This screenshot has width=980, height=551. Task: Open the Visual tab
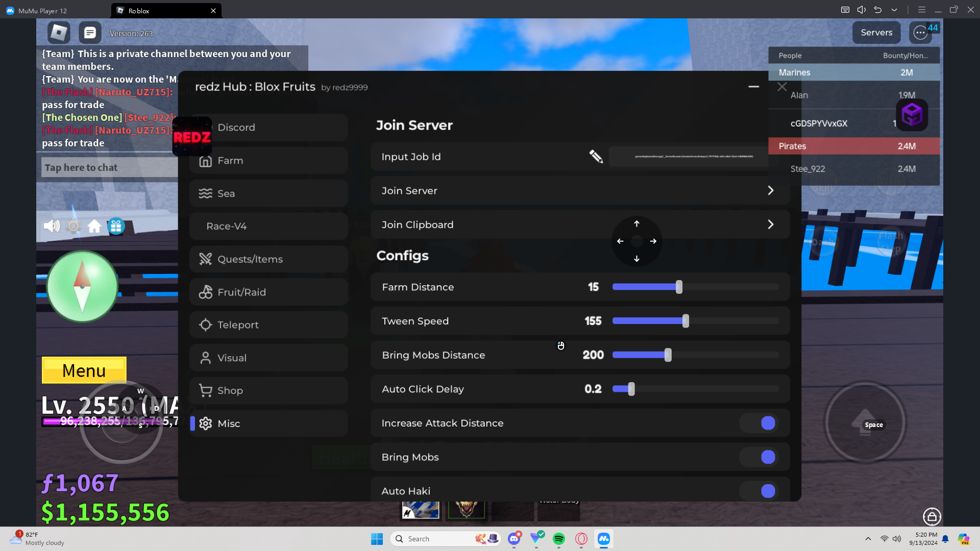269,358
